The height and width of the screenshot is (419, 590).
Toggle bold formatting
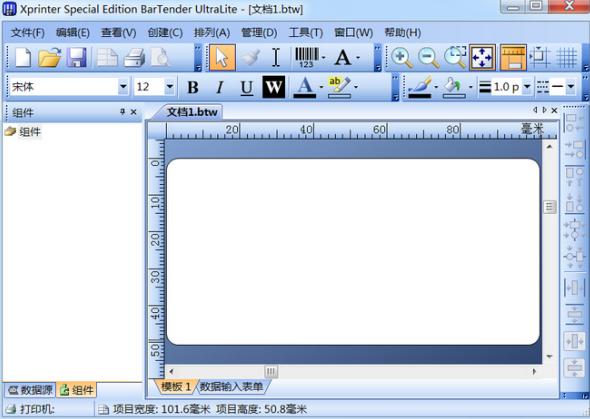(193, 87)
